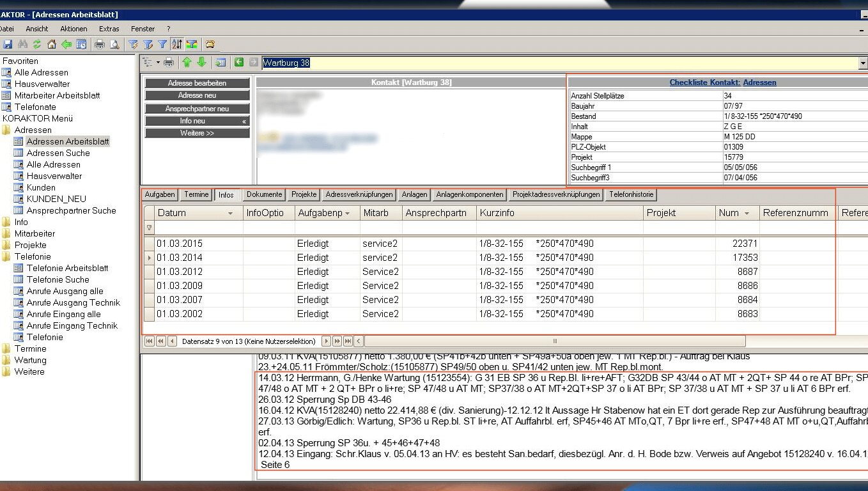Jump to the last record in navigator
Screen dimensions: 868x491
(348, 341)
